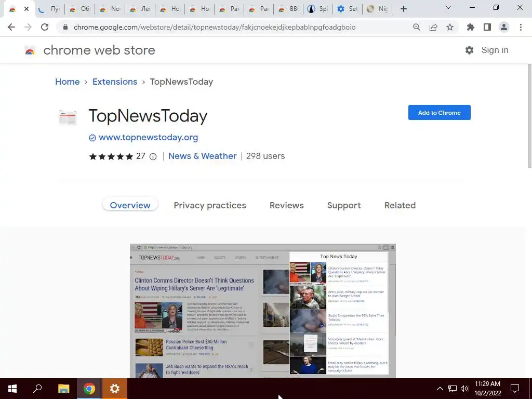Click the address bar URL field
This screenshot has height=399, width=532.
pos(215,27)
